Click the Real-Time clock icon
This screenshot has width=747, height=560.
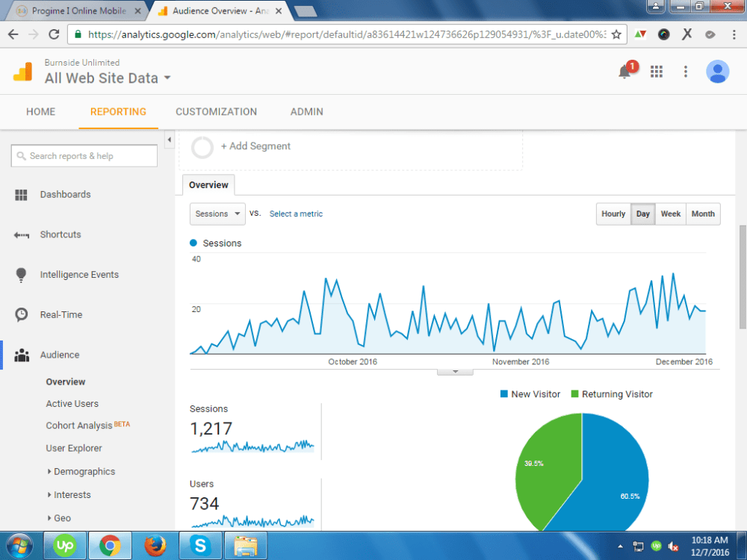(22, 315)
